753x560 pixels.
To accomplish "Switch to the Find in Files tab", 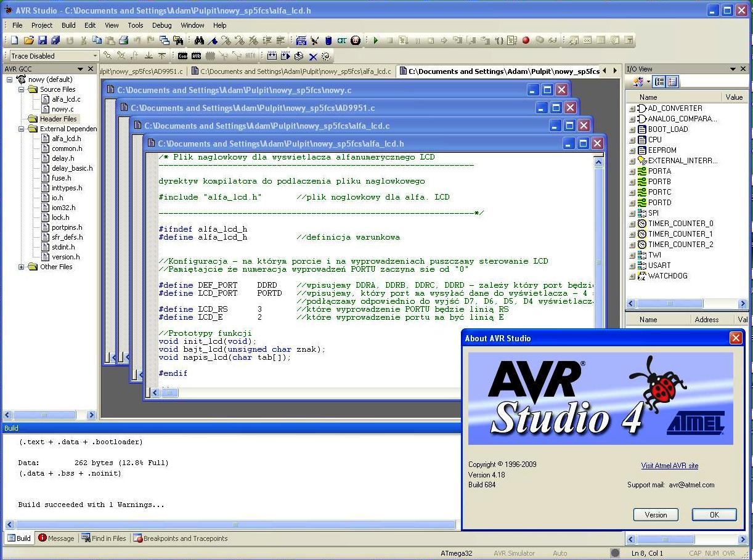I will tap(104, 538).
